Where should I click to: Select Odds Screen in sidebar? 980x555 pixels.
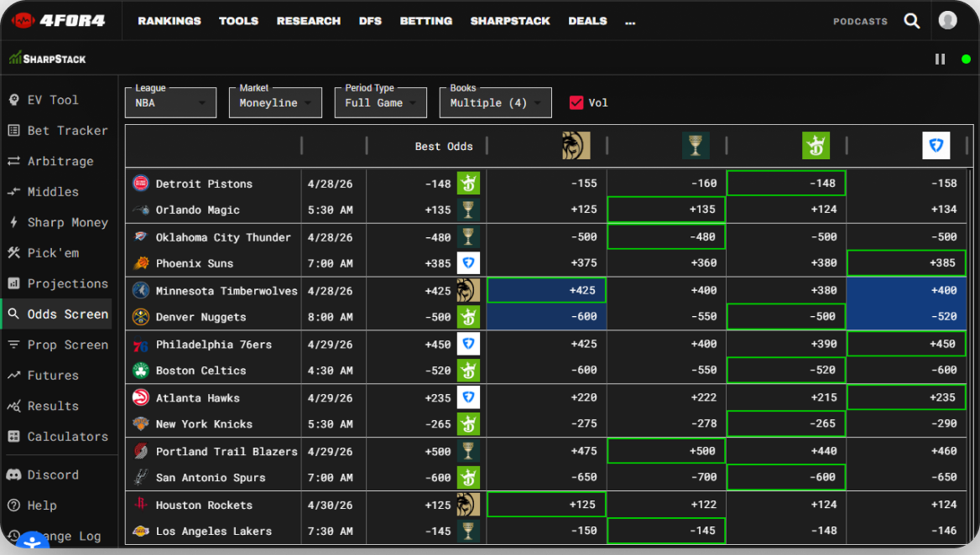(58, 314)
